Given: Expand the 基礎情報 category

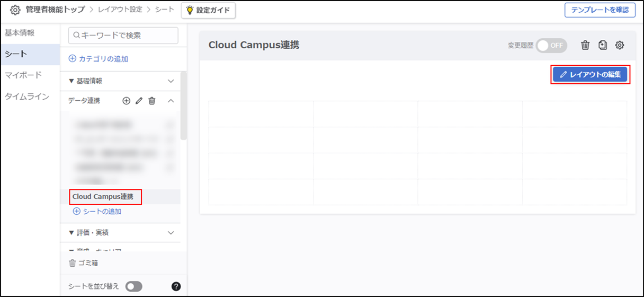Looking at the screenshot, I should coord(171,81).
